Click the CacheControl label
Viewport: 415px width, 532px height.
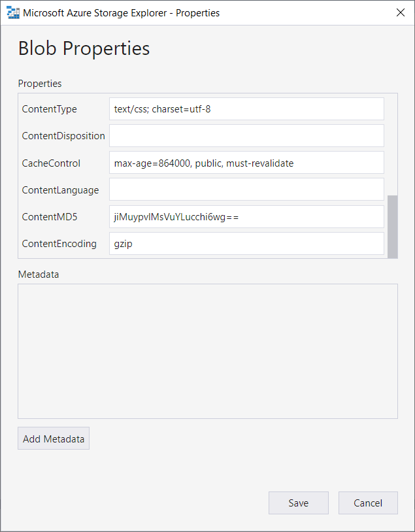(x=51, y=163)
